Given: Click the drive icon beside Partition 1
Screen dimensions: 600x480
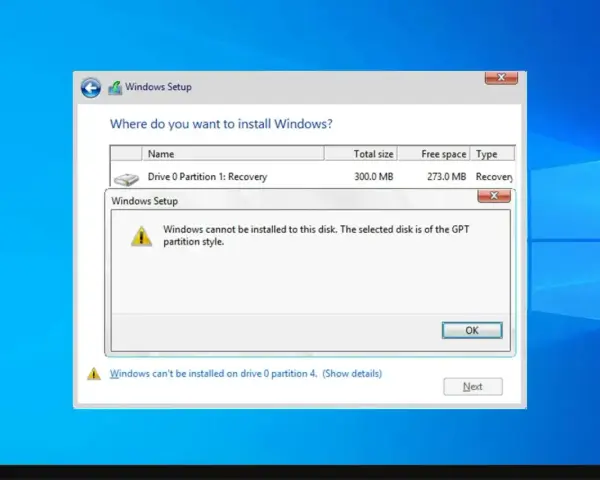Looking at the screenshot, I should pyautogui.click(x=127, y=179).
